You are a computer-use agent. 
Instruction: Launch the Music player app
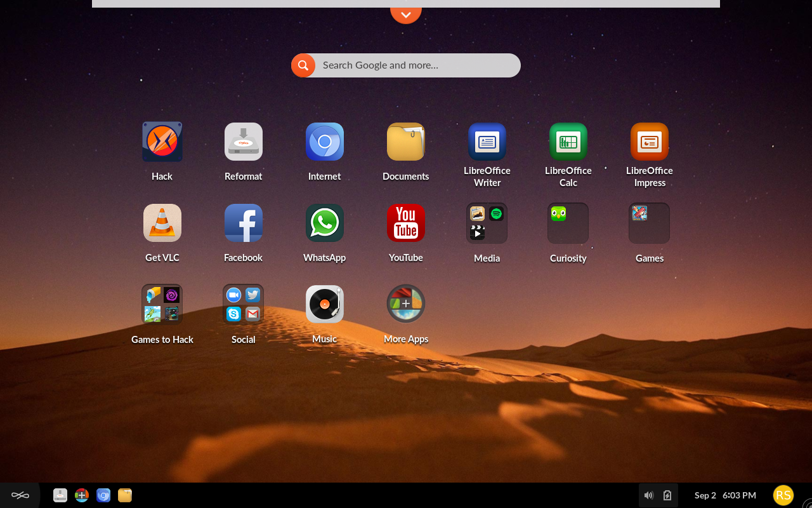(x=325, y=304)
